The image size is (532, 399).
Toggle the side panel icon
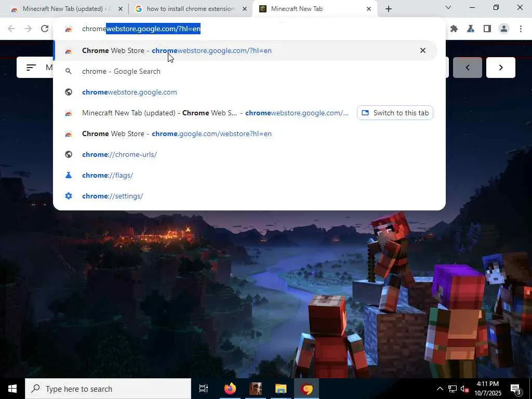487,29
